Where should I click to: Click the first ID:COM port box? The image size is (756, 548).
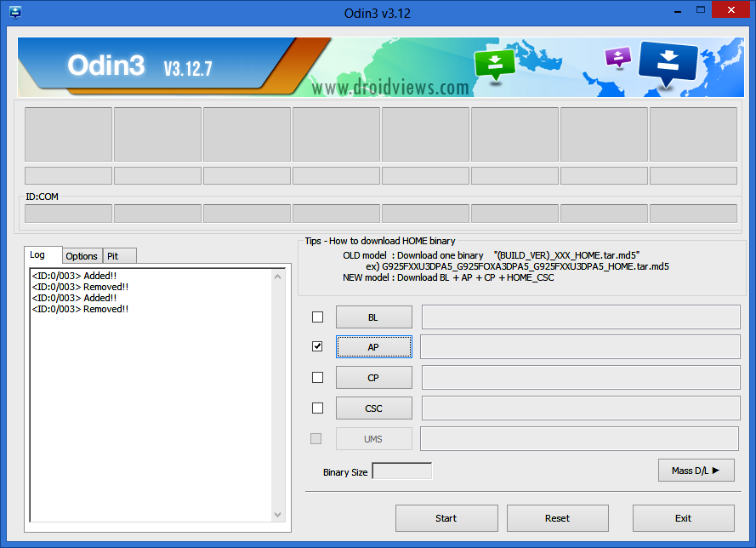point(69,214)
